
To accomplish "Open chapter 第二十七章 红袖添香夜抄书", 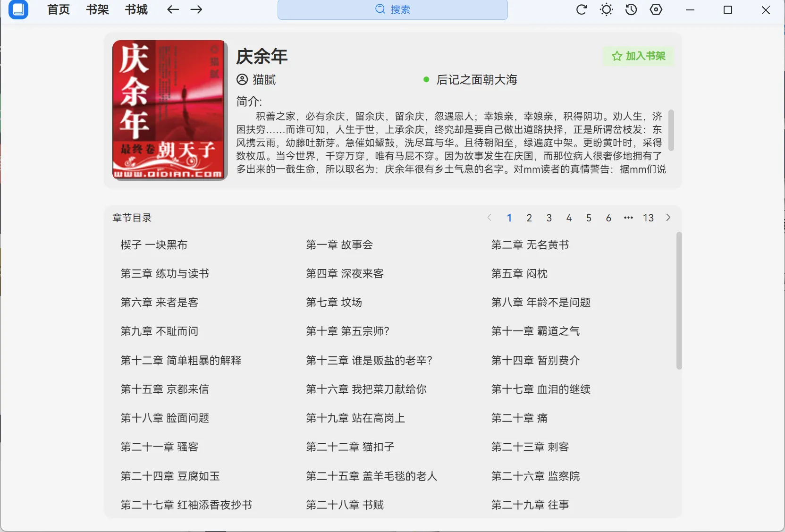I will [x=186, y=505].
